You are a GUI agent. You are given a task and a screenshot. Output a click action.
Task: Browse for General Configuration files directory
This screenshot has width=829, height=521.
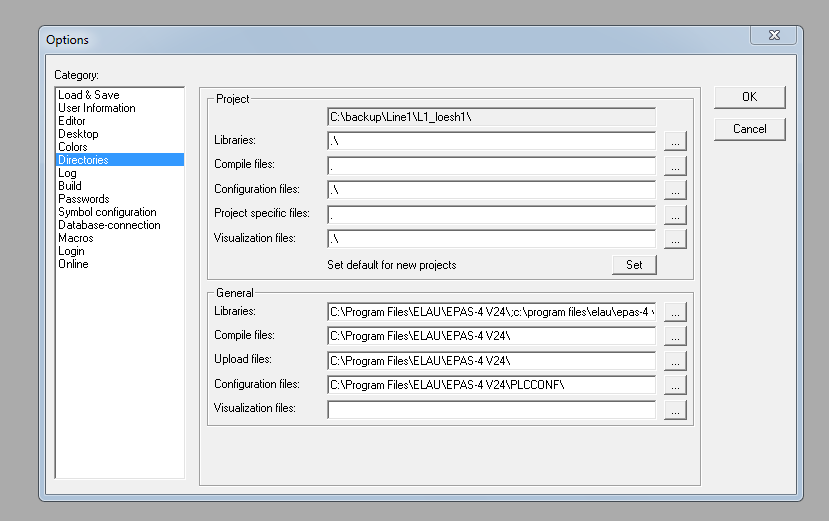[x=675, y=386]
